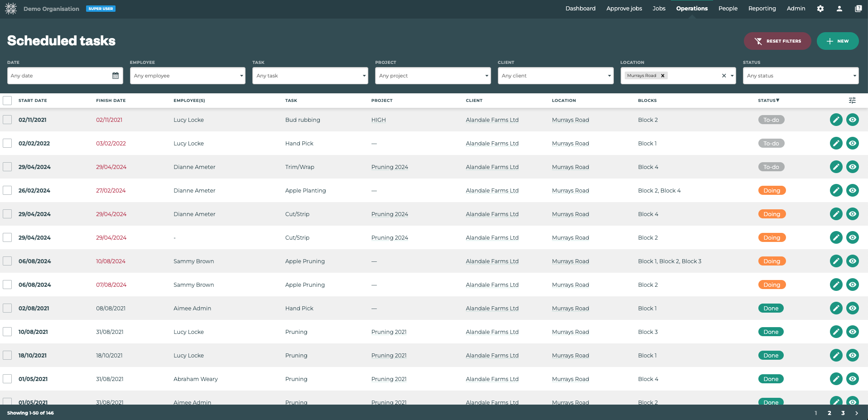868x420 pixels.
Task: Remove the Murrays Road location filter chip
Action: pyautogui.click(x=662, y=75)
